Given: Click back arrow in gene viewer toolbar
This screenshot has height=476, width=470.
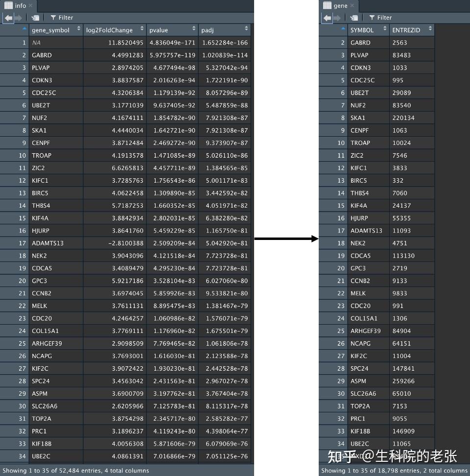Looking at the screenshot, I should 327,18.
